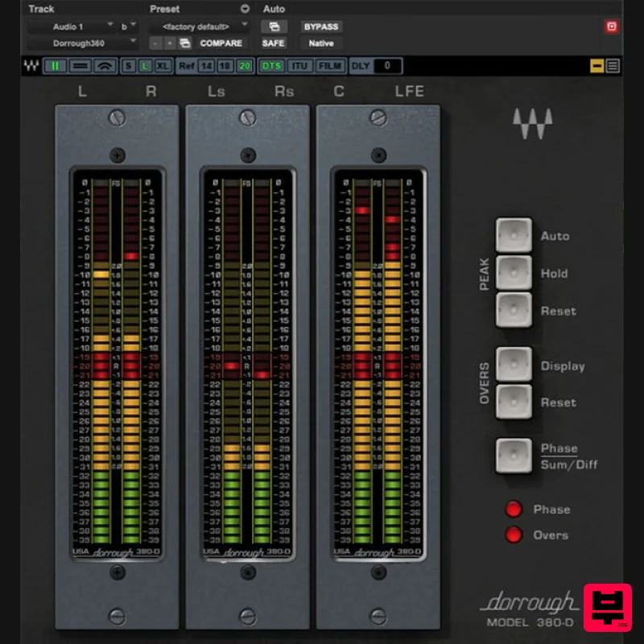This screenshot has height=644, width=644.
Task: Choose the L size option
Action: [145, 66]
